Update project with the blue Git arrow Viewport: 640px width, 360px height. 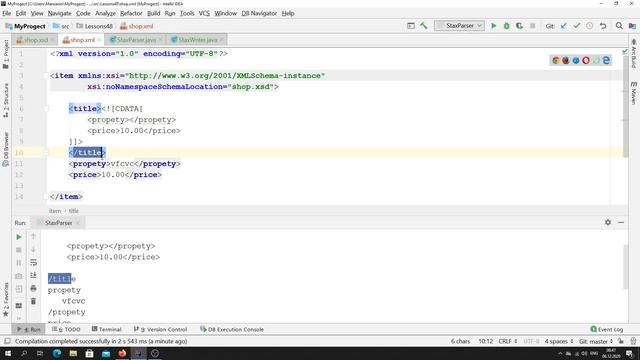coord(564,26)
